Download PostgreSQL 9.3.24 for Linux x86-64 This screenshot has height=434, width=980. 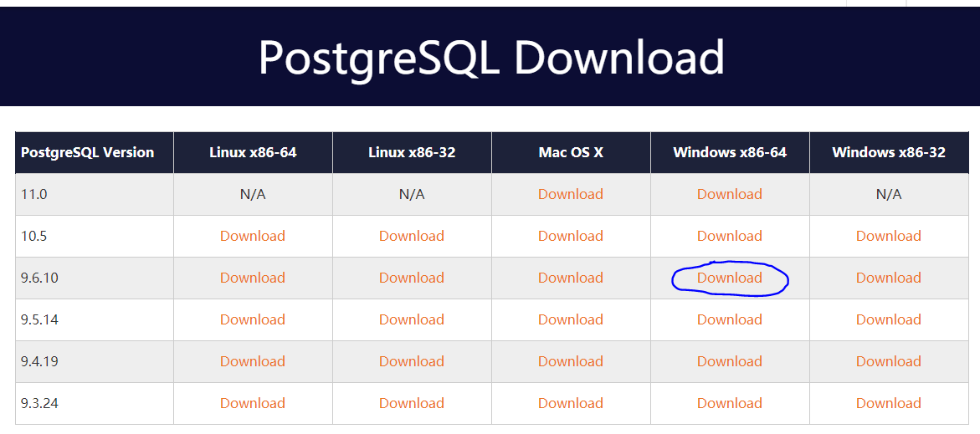click(x=253, y=403)
